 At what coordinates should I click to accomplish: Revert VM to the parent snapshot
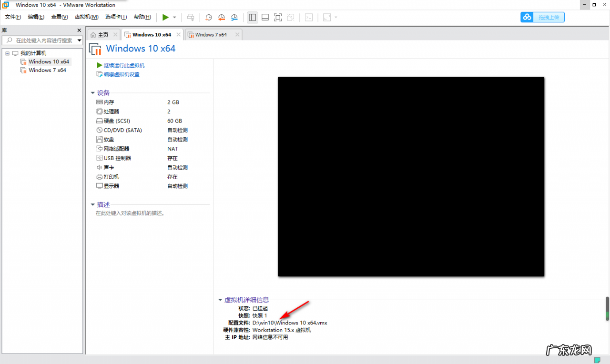point(221,17)
